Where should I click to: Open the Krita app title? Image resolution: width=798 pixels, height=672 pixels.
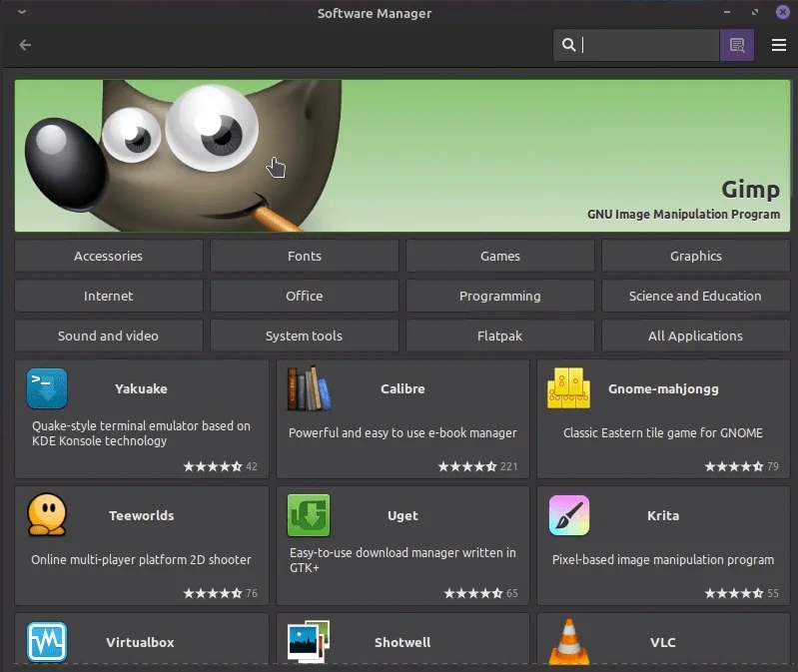click(x=663, y=516)
